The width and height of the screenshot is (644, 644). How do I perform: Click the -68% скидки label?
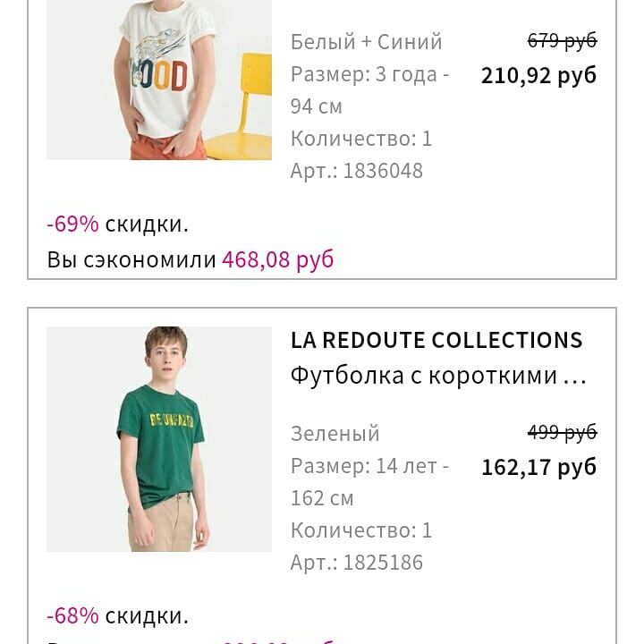(117, 616)
